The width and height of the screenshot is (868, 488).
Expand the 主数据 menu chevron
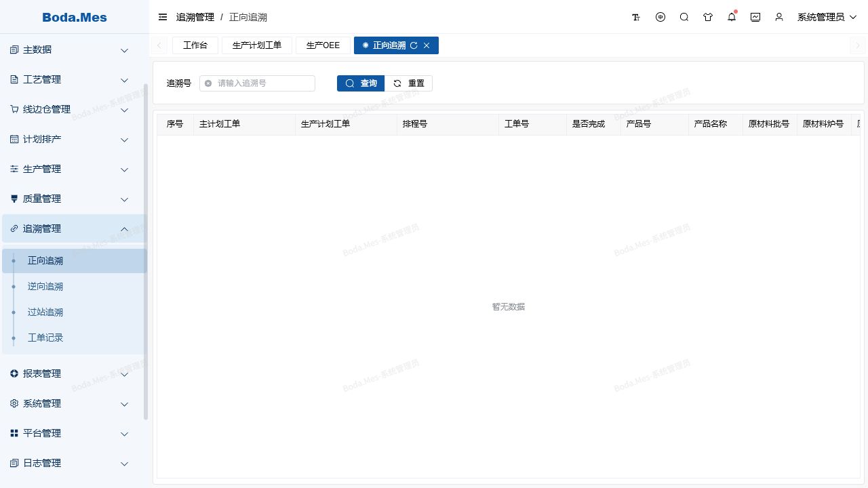pos(124,50)
